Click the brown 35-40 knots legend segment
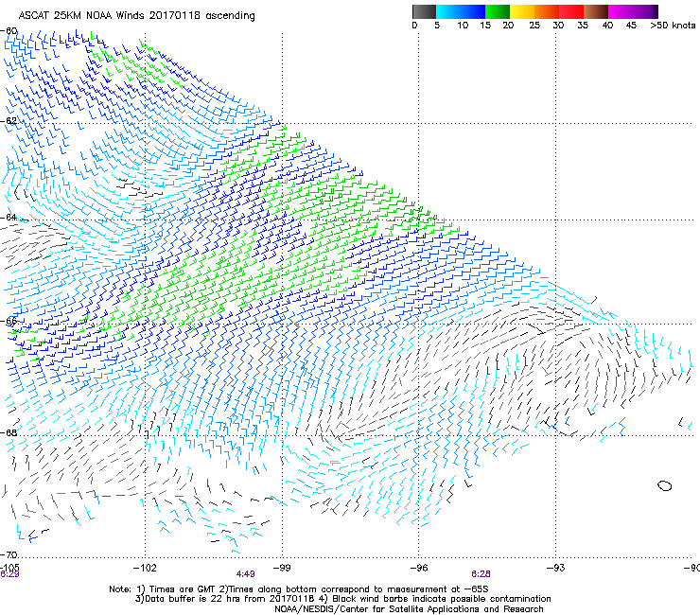This screenshot has width=700, height=615. 596,11
